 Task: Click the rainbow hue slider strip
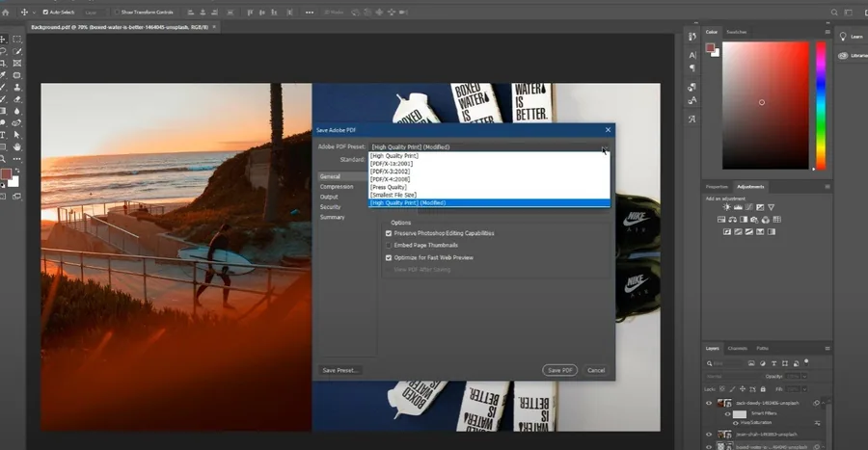[821, 105]
